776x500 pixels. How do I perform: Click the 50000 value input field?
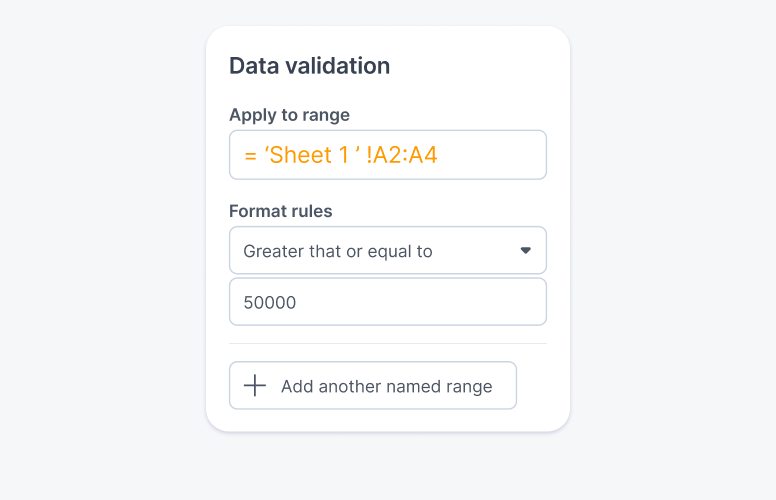387,302
